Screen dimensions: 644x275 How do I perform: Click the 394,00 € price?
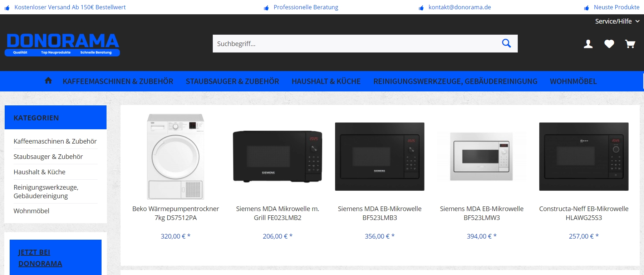coord(482,236)
